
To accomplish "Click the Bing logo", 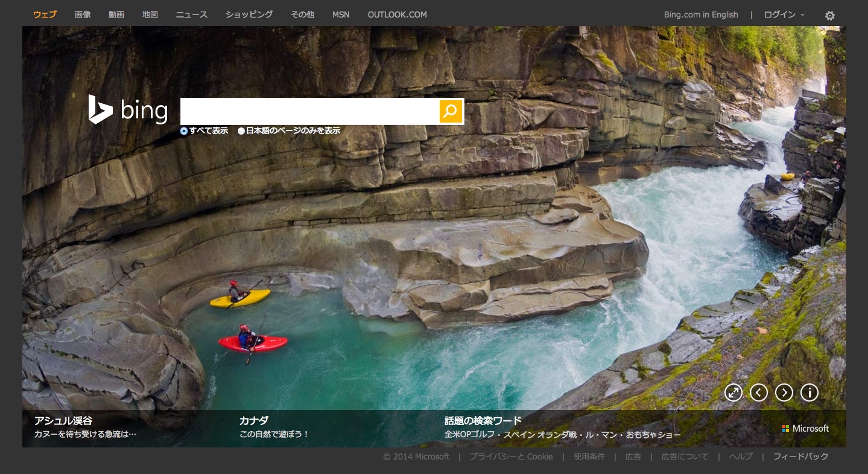I will pyautogui.click(x=128, y=110).
